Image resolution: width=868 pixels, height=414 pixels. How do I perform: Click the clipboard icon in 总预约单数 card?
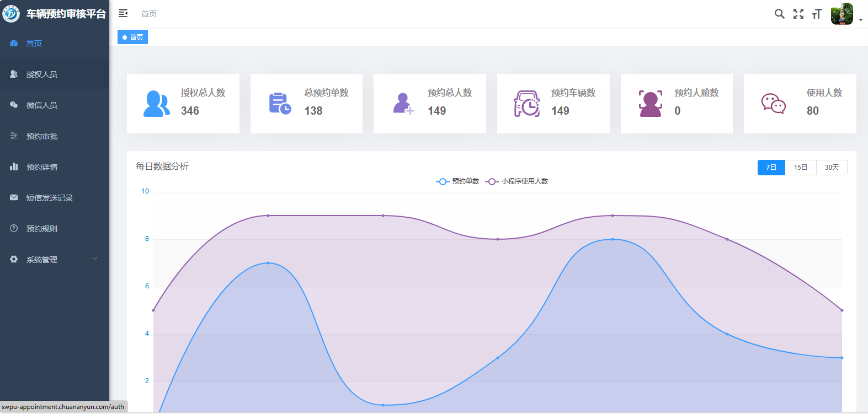(280, 104)
